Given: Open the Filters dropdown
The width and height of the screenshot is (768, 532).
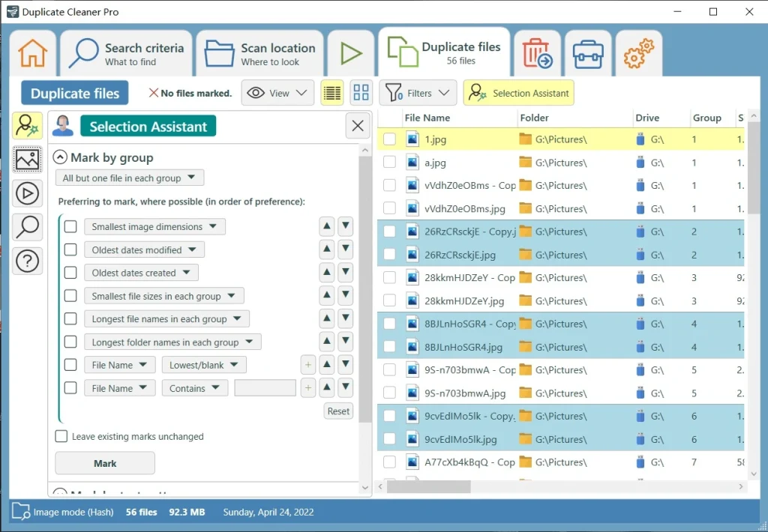Looking at the screenshot, I should coord(418,92).
